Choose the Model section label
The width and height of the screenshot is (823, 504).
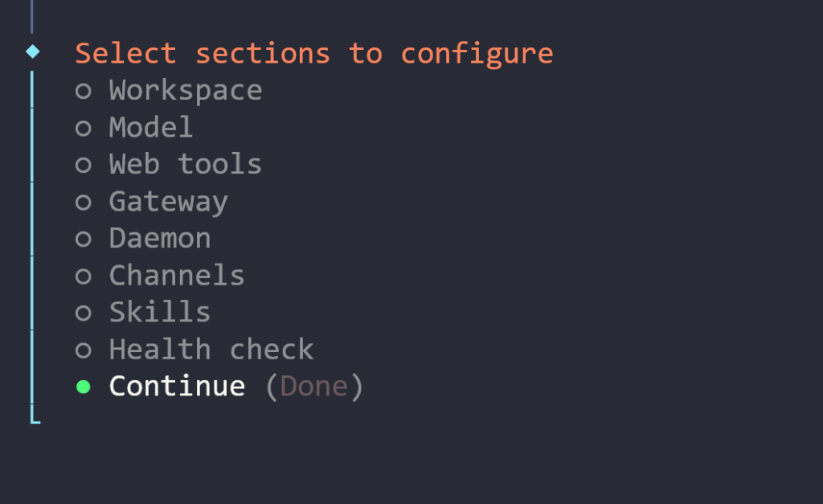(x=151, y=127)
